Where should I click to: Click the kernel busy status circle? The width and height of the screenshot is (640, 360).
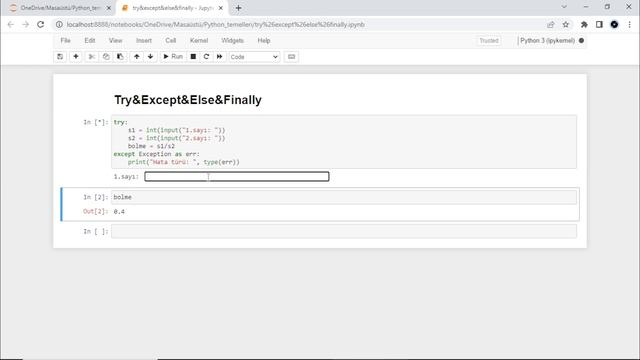pos(581,40)
